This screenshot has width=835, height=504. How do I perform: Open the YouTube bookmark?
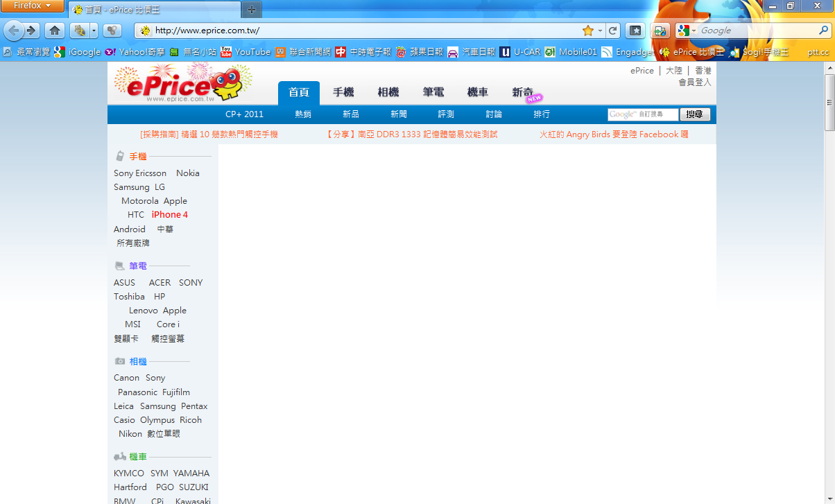(x=246, y=52)
